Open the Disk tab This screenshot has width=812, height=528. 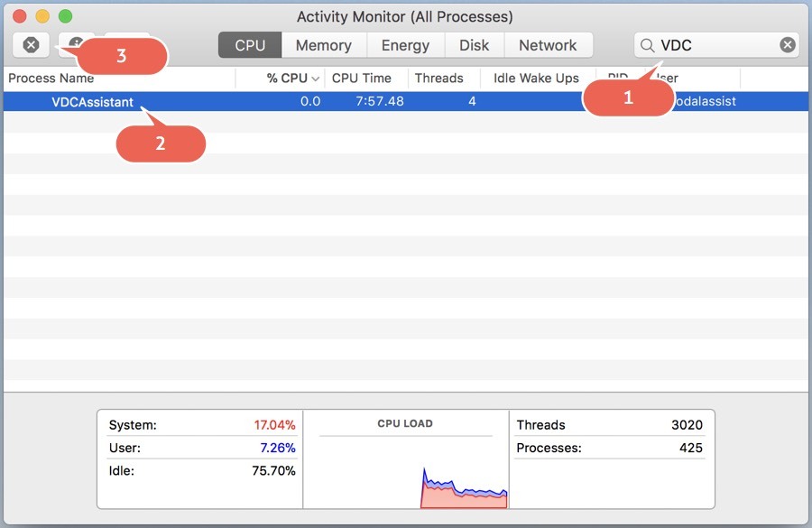pos(474,45)
